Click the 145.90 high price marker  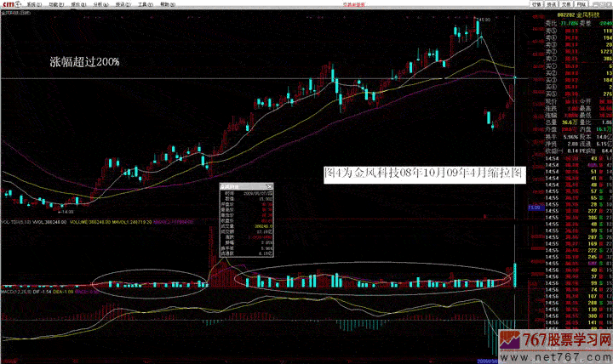coord(484,20)
